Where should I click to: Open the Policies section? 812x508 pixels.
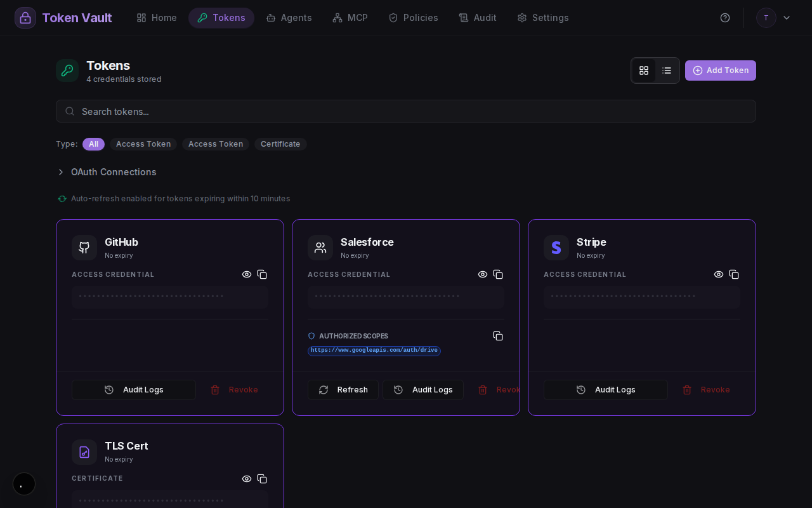(414, 18)
